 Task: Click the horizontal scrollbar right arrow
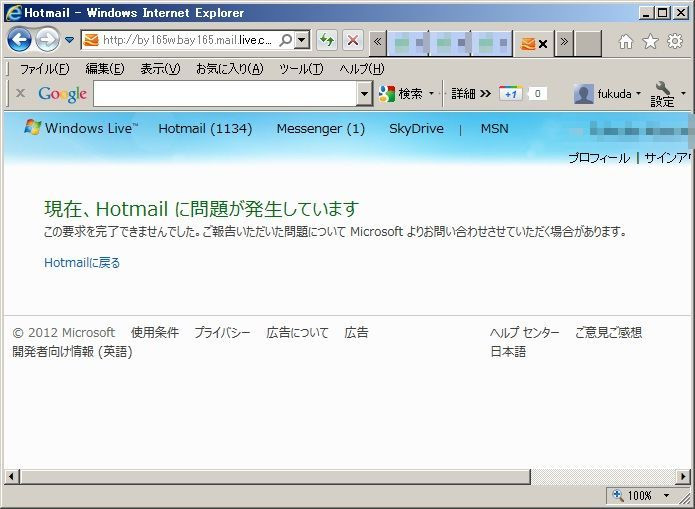point(683,477)
